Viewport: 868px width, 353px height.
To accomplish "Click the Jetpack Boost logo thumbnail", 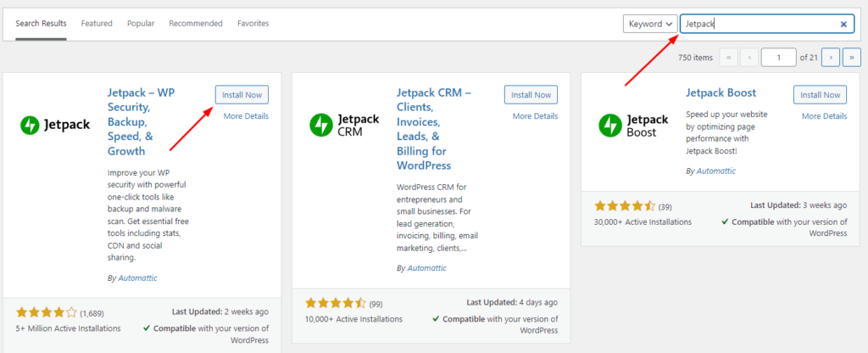I will pos(633,126).
